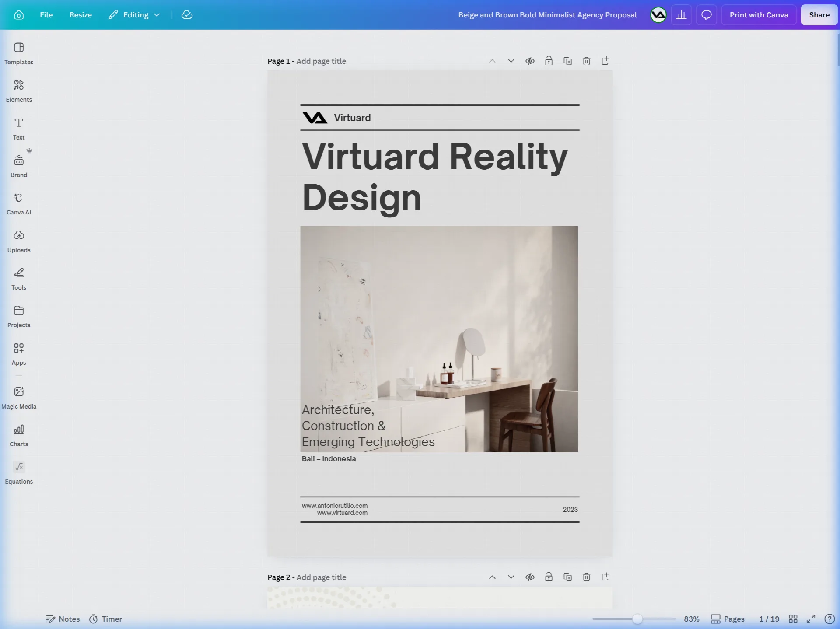Duplicate Page 1
The width and height of the screenshot is (840, 629).
(568, 61)
